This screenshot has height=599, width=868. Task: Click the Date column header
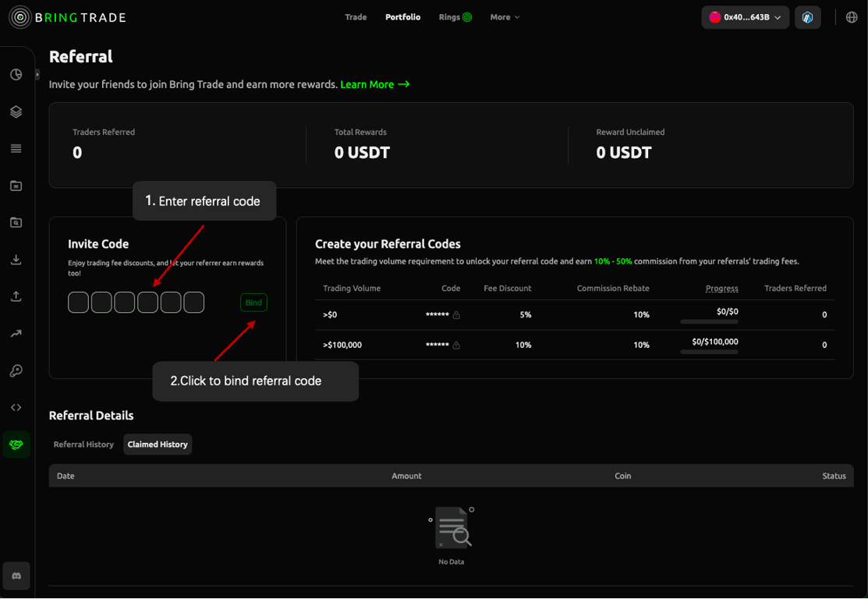click(66, 476)
